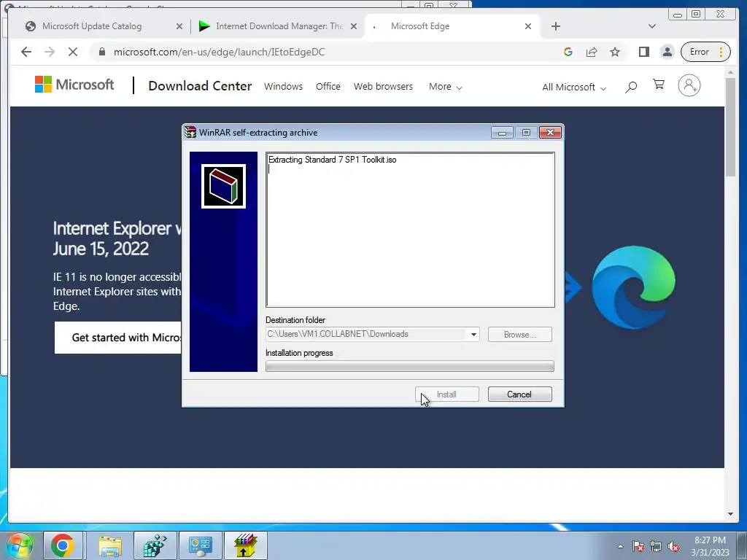The height and width of the screenshot is (560, 747).
Task: Expand the Destination folder dropdown arrow
Action: click(x=473, y=335)
